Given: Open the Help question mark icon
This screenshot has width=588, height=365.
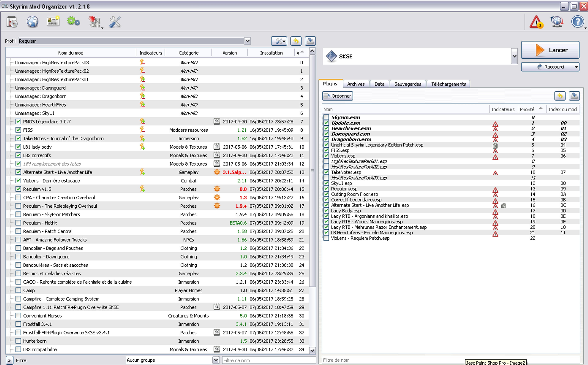Looking at the screenshot, I should 577,22.
